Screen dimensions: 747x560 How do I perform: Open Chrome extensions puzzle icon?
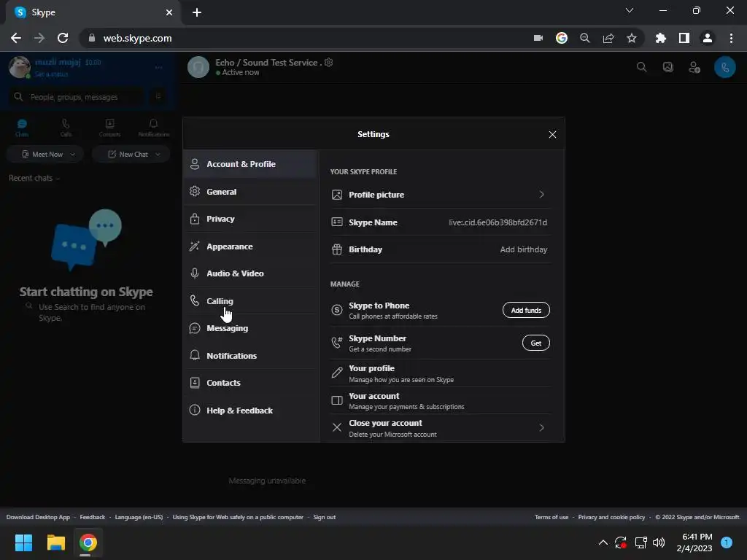[660, 38]
